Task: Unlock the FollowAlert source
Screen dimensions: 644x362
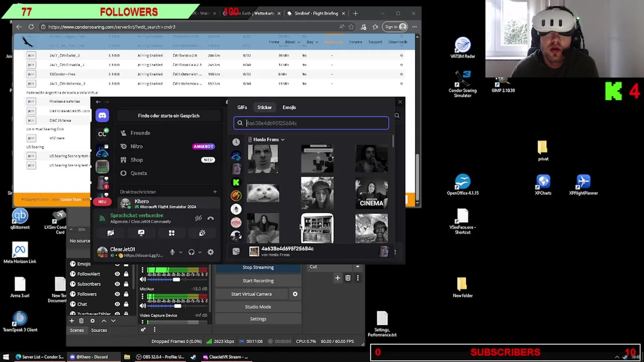Action: 126,274
